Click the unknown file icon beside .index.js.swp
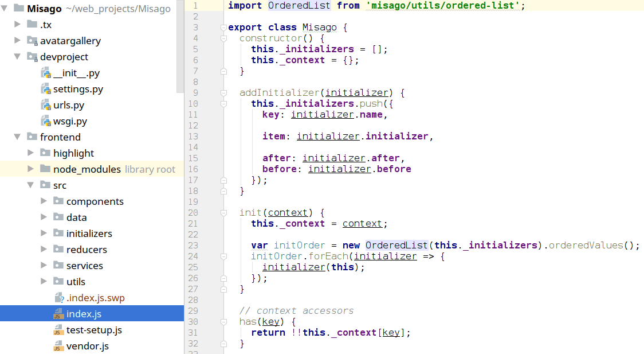This screenshot has height=354, width=644. pyautogui.click(x=58, y=298)
